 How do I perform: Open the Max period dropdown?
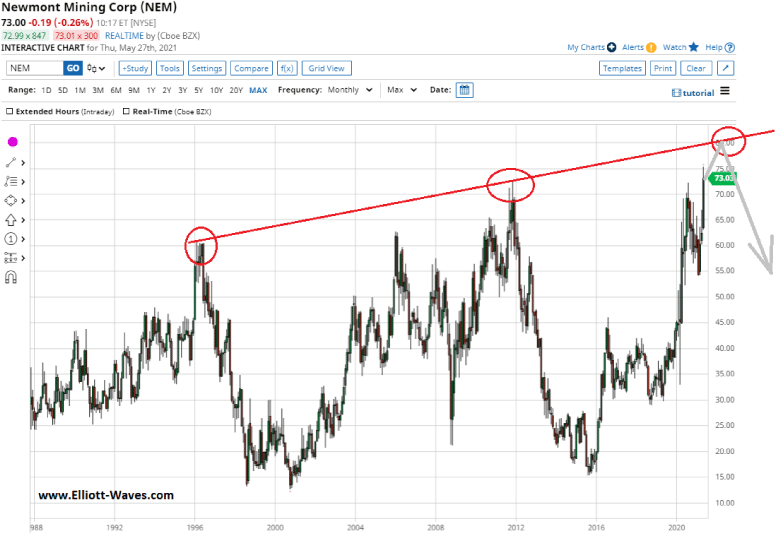coord(401,90)
